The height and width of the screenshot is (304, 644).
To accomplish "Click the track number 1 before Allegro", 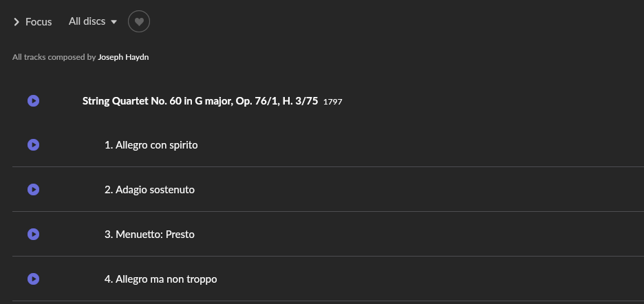I will click(109, 145).
